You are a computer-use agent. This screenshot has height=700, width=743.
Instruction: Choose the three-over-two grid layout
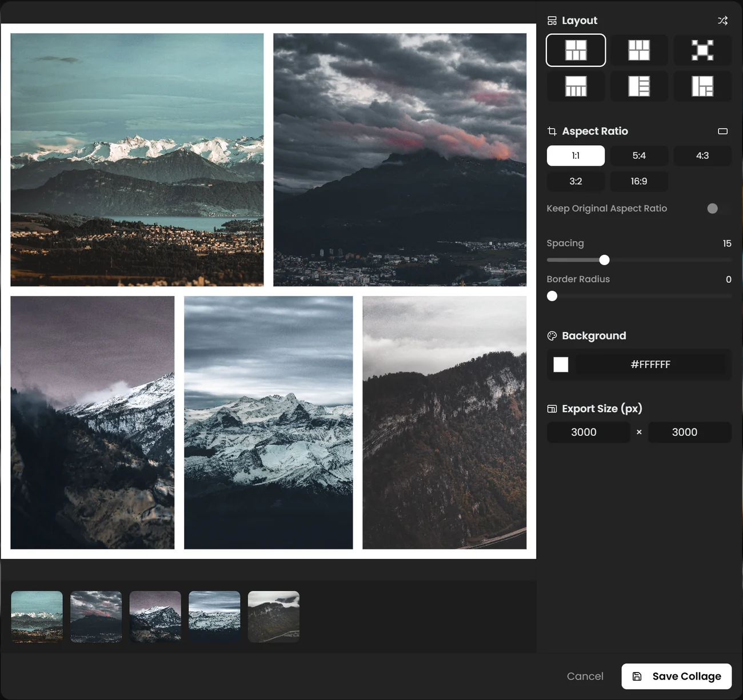click(x=639, y=50)
